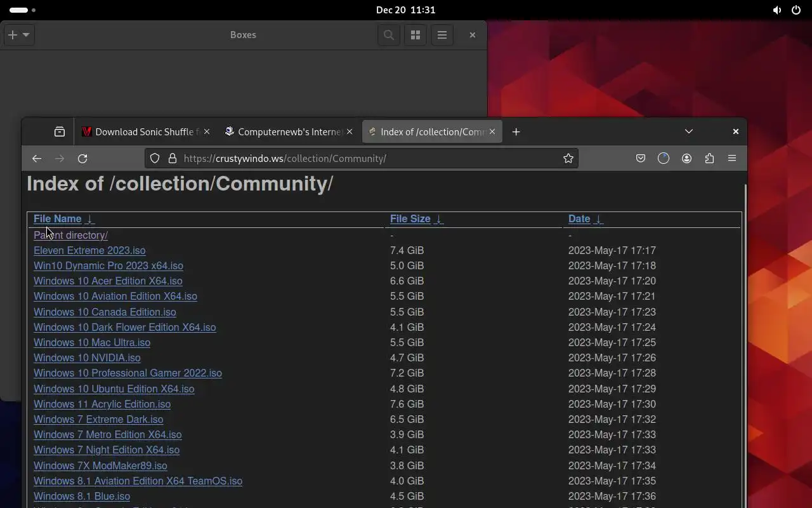Select the Index of /collection/Community tab
The height and width of the screenshot is (508, 812).
point(433,131)
